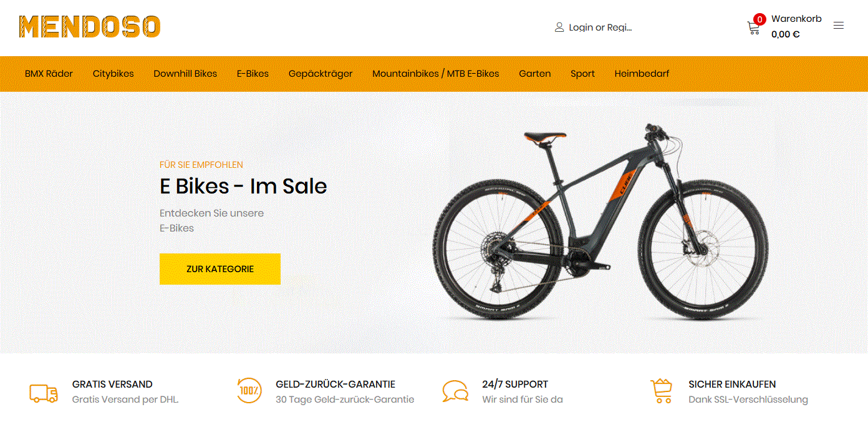Click the secure shopping cart icon
This screenshot has width=868, height=422.
[x=662, y=391]
